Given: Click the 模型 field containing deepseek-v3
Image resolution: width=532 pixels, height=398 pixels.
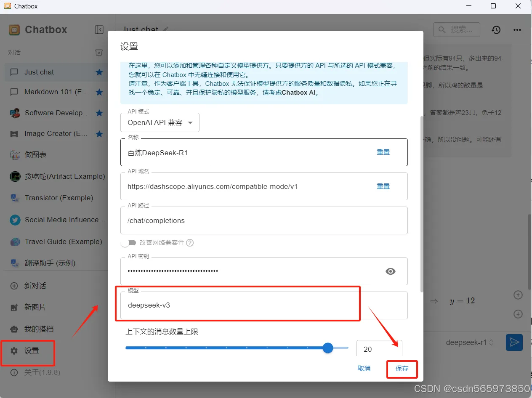Looking at the screenshot, I should click(264, 305).
